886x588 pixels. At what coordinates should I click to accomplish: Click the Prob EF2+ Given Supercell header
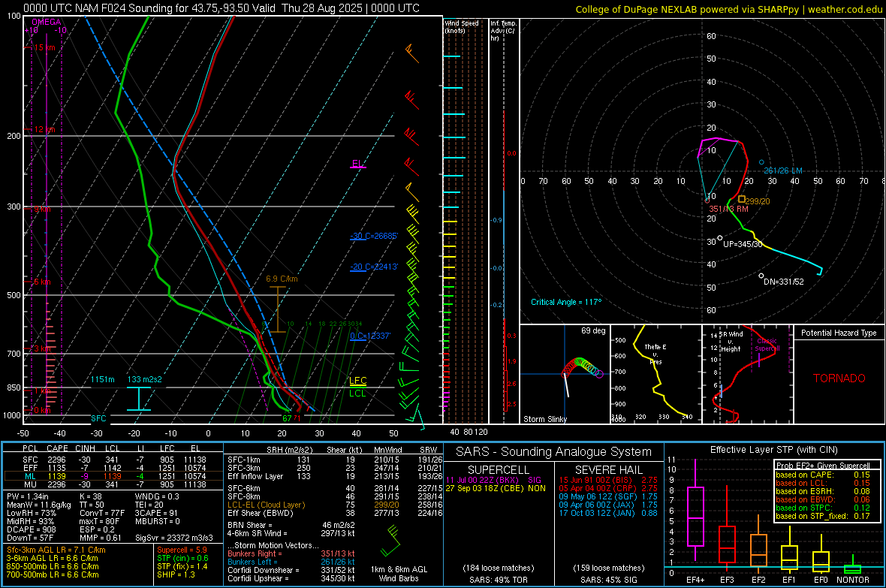(823, 466)
